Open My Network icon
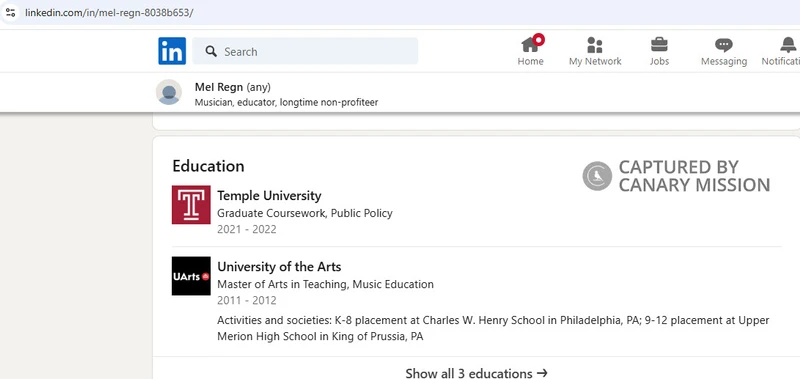The height and width of the screenshot is (379, 800). [594, 45]
